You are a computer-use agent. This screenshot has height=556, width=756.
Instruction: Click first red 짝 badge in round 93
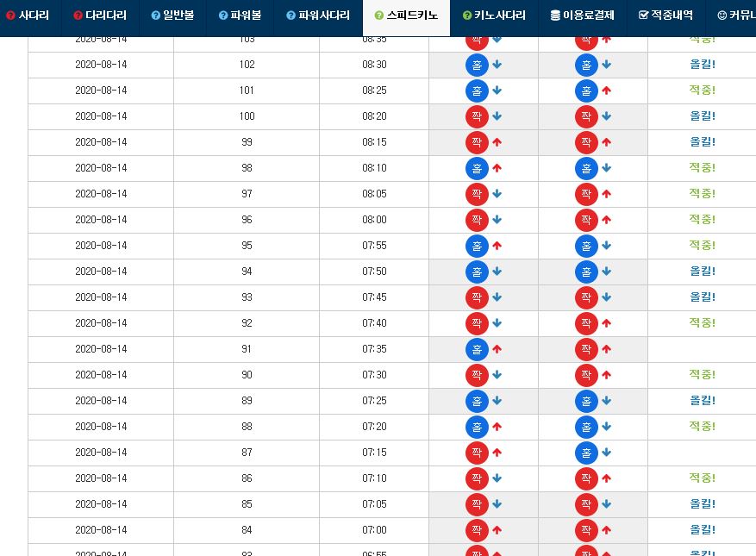[477, 297]
